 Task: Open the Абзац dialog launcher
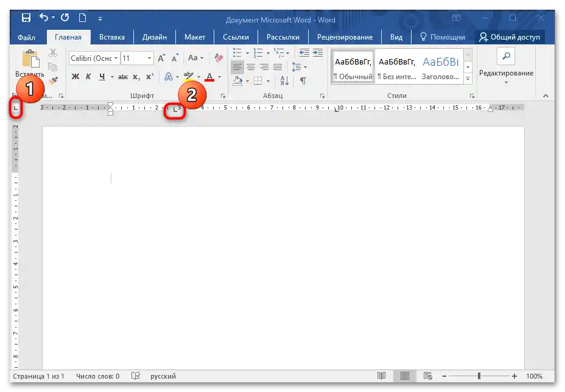click(x=322, y=96)
